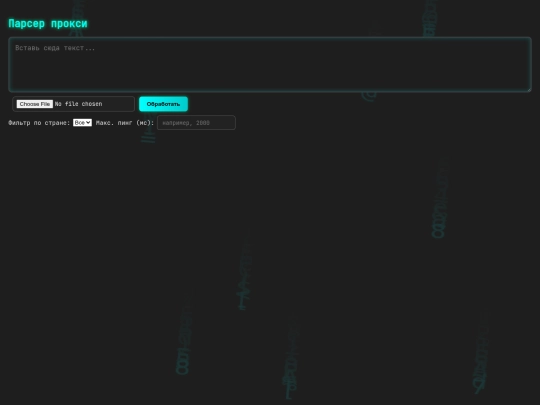Click the Обработать button
Viewport: 540px width, 405px height.
[x=163, y=104]
